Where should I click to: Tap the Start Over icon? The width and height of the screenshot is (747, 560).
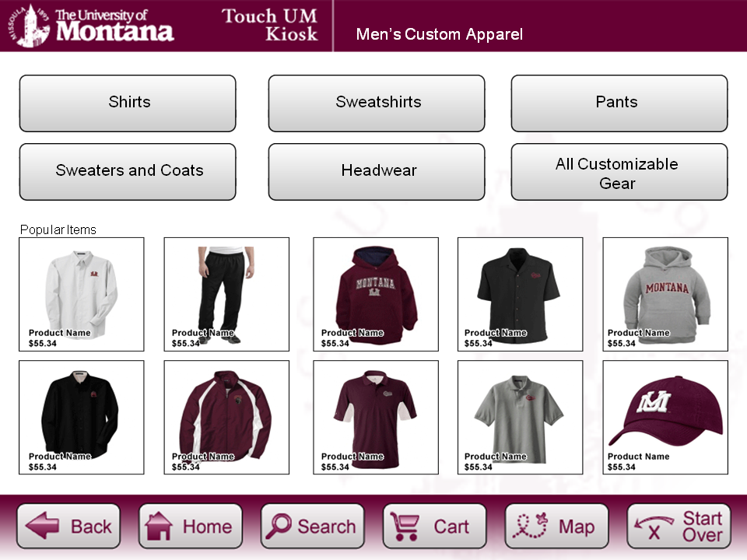point(654,527)
